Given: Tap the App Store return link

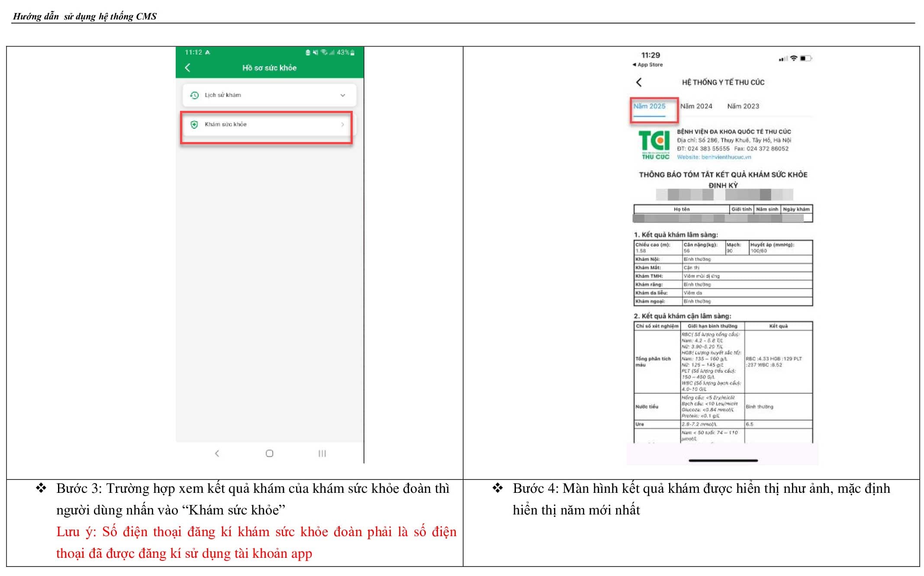Looking at the screenshot, I should click(x=648, y=65).
